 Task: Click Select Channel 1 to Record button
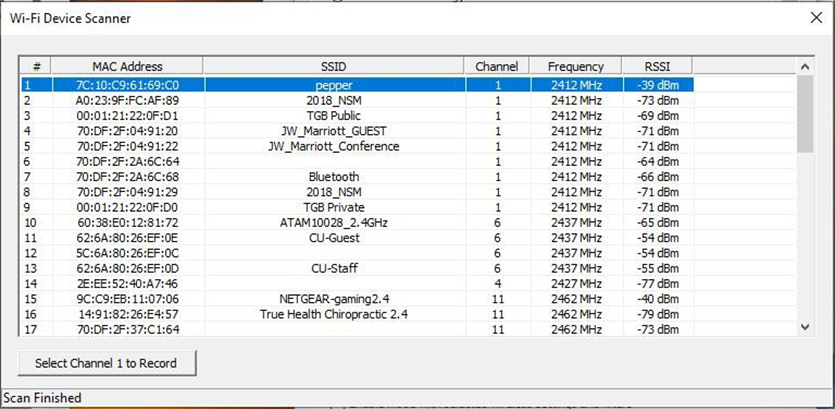(x=107, y=363)
